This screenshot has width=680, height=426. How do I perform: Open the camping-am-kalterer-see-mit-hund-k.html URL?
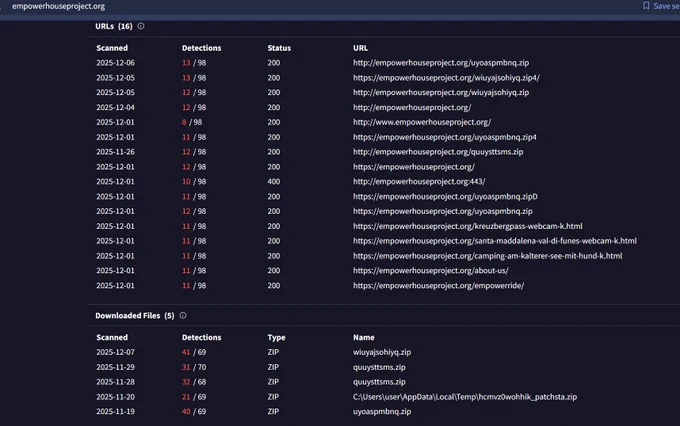(487, 256)
